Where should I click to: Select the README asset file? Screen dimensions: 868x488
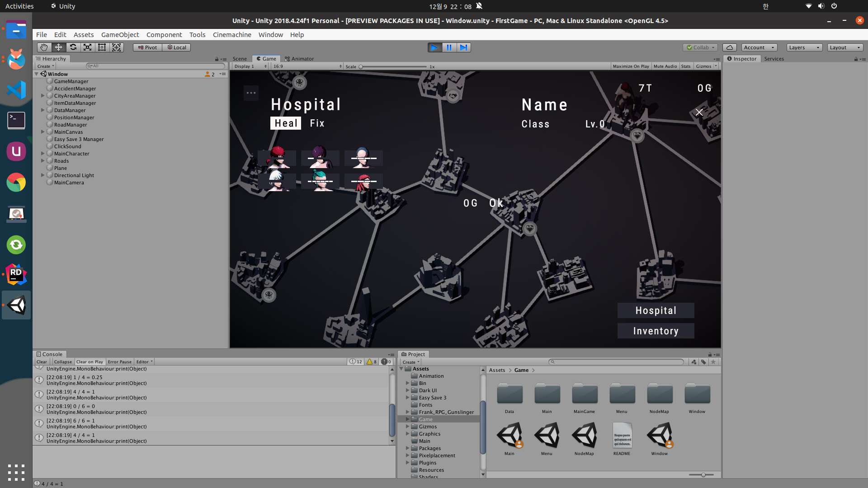(622, 439)
